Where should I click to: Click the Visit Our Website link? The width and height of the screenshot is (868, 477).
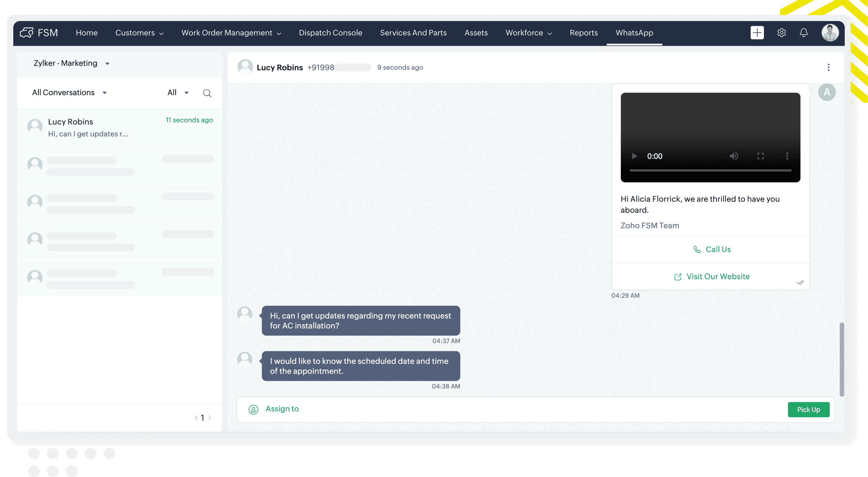(712, 277)
